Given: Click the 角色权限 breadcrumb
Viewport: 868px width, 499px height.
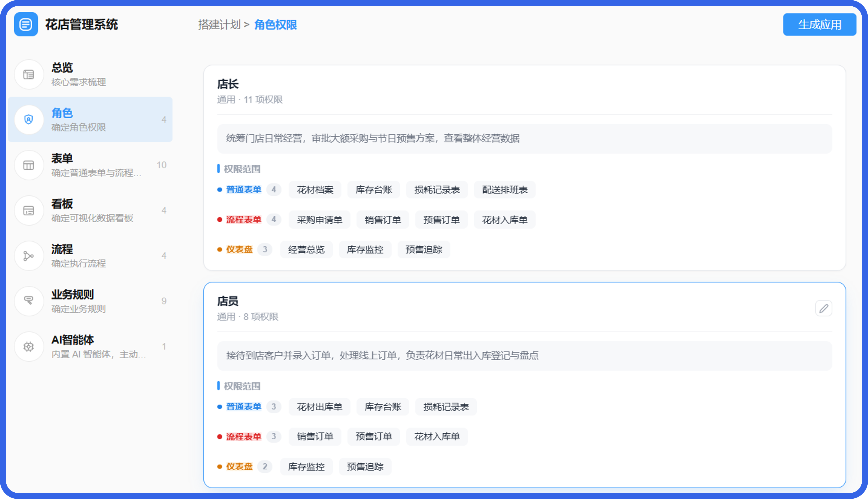Looking at the screenshot, I should (275, 25).
